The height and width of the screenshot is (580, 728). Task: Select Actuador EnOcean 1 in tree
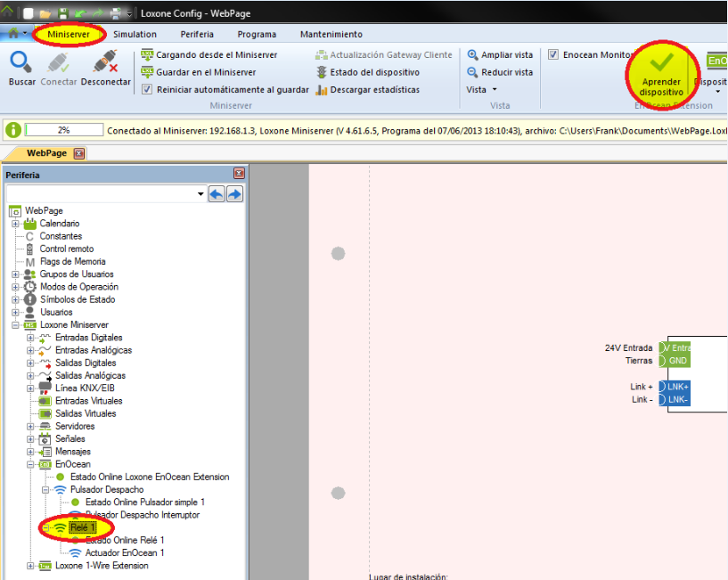click(124, 553)
